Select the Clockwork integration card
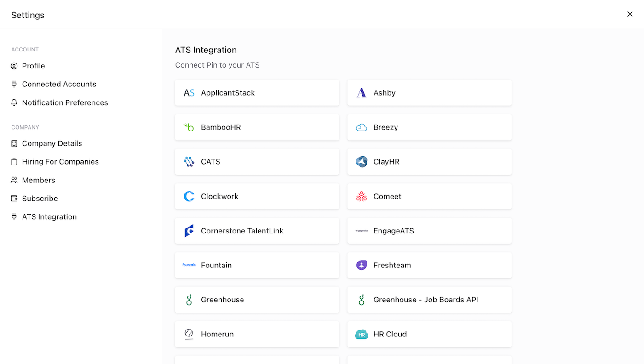The image size is (644, 364). 257,196
